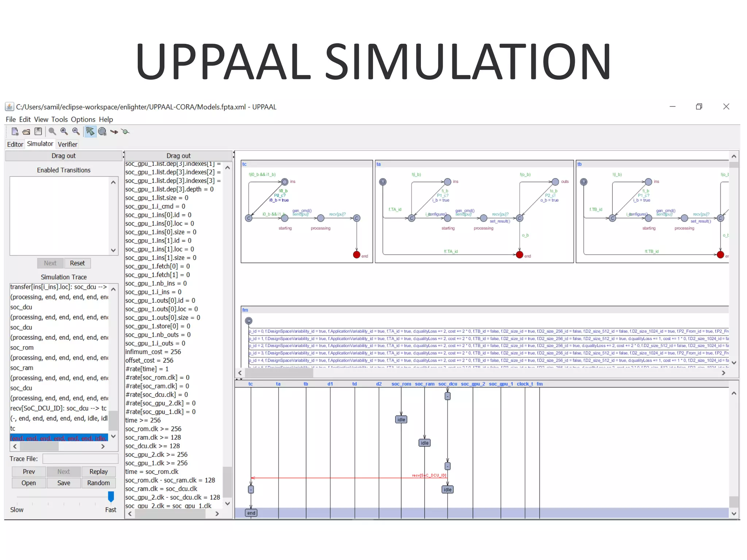Image resolution: width=747 pixels, height=560 pixels.
Task: Choose the Add edge tool
Action: click(x=114, y=132)
